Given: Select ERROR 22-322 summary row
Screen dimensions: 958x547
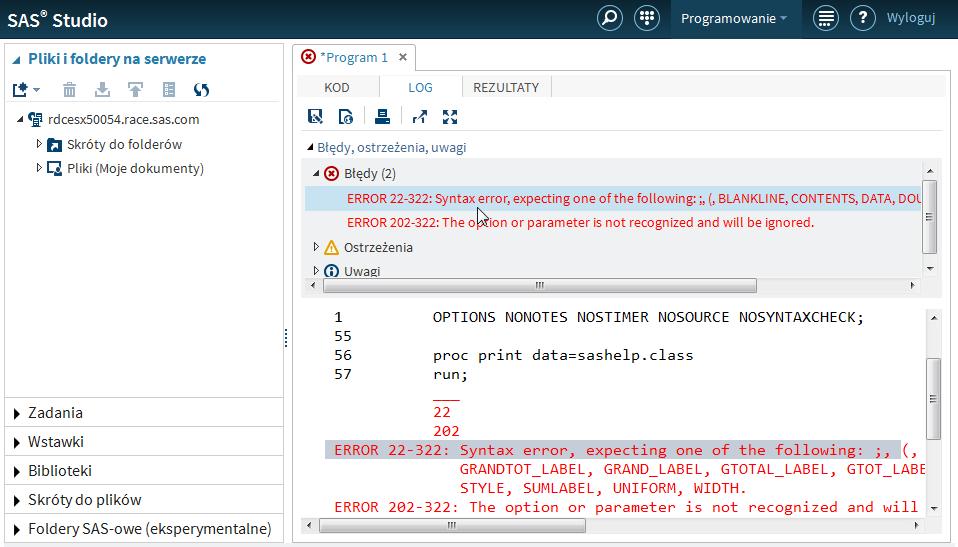Looking at the screenshot, I should tap(613, 199).
